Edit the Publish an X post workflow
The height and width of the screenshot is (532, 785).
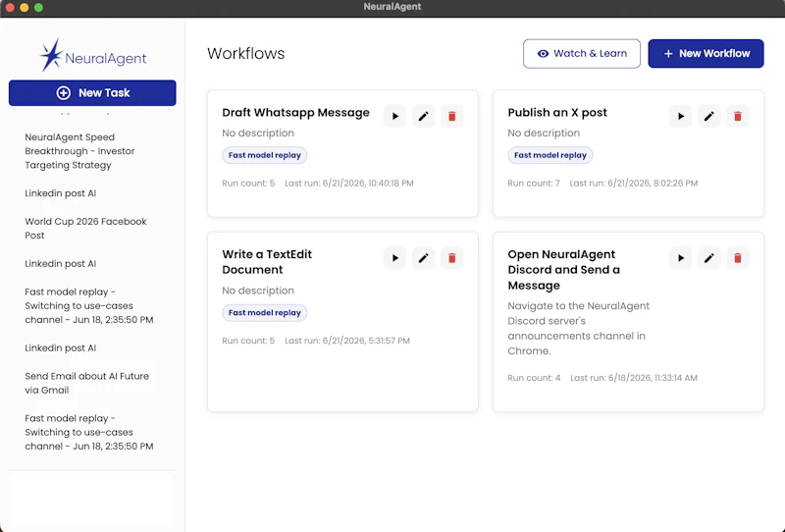708,116
